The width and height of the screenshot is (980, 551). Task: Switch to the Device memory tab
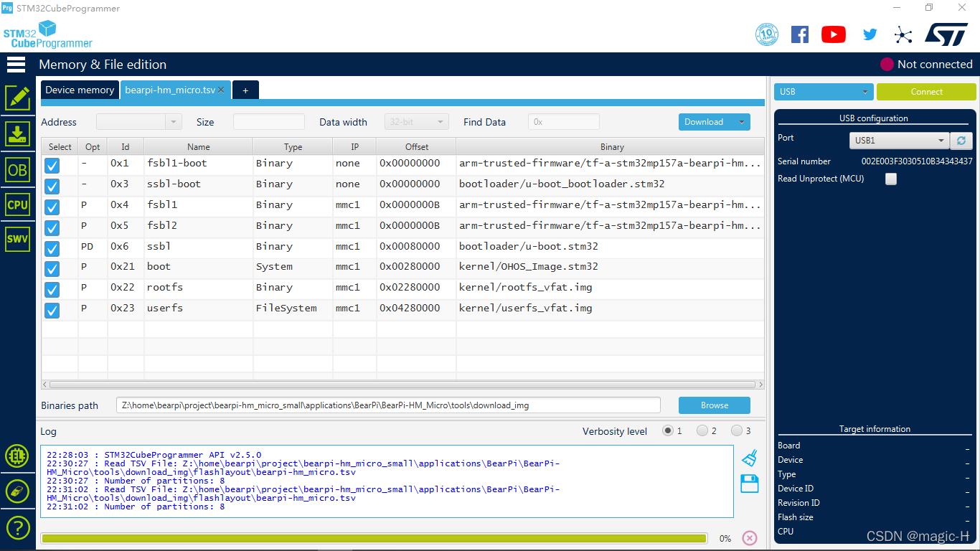coord(80,90)
